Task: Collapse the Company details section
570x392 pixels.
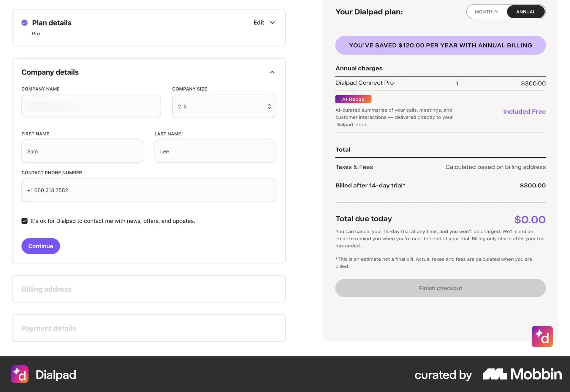Action: coord(272,72)
